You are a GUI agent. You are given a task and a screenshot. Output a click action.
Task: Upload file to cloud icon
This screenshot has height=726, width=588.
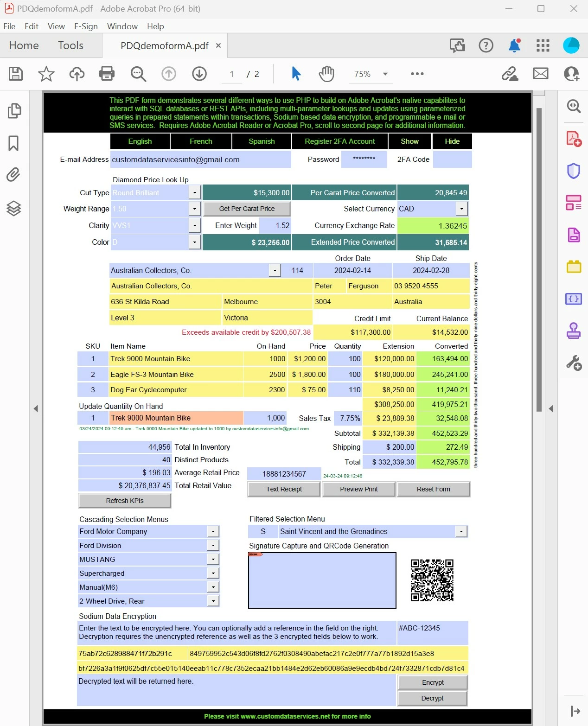coord(77,74)
